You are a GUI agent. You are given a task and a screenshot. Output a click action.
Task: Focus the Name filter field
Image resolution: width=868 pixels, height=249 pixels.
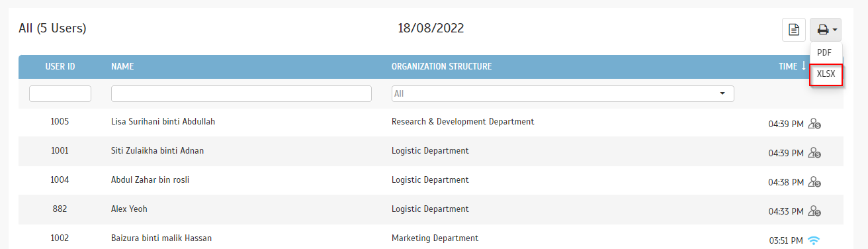click(x=241, y=94)
